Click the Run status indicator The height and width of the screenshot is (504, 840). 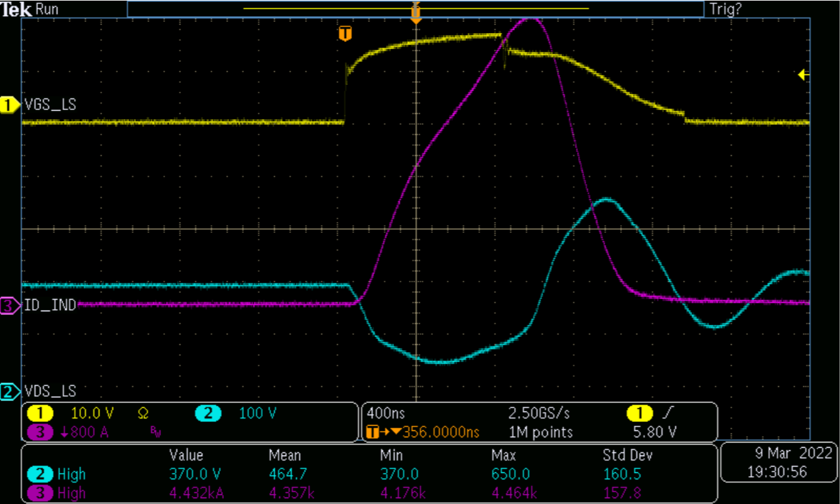coord(47,9)
